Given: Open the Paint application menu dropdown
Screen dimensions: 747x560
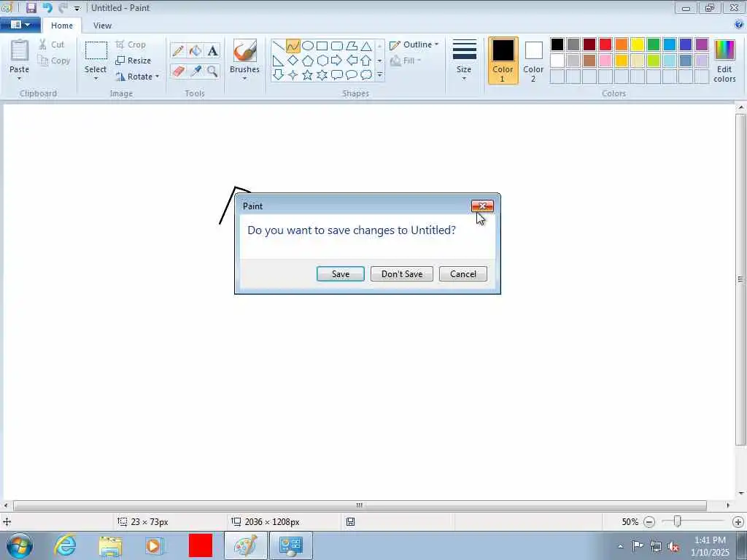Looking at the screenshot, I should [x=20, y=25].
